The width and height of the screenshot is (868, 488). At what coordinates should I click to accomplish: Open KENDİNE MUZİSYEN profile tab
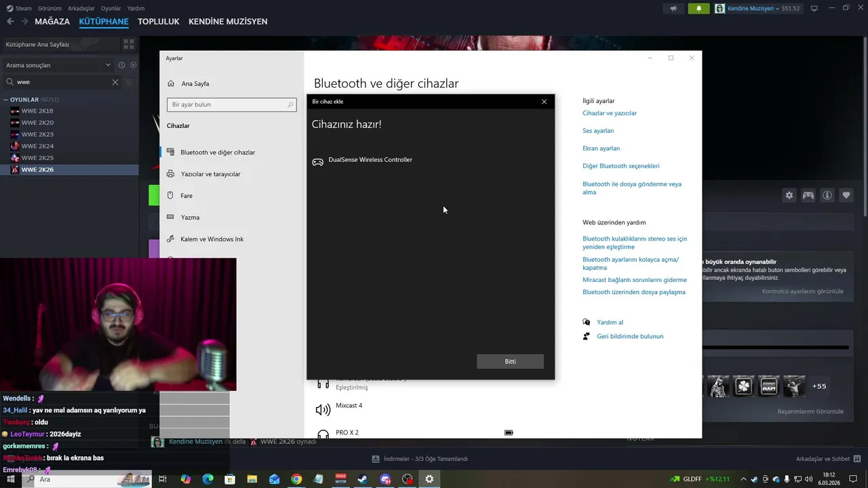228,22
